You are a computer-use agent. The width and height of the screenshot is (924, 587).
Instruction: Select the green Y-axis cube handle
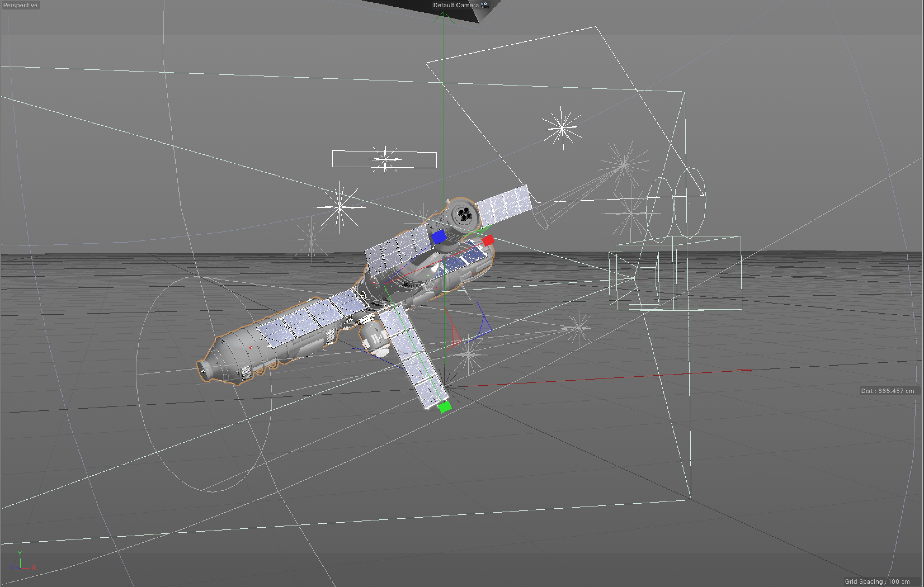(x=445, y=407)
